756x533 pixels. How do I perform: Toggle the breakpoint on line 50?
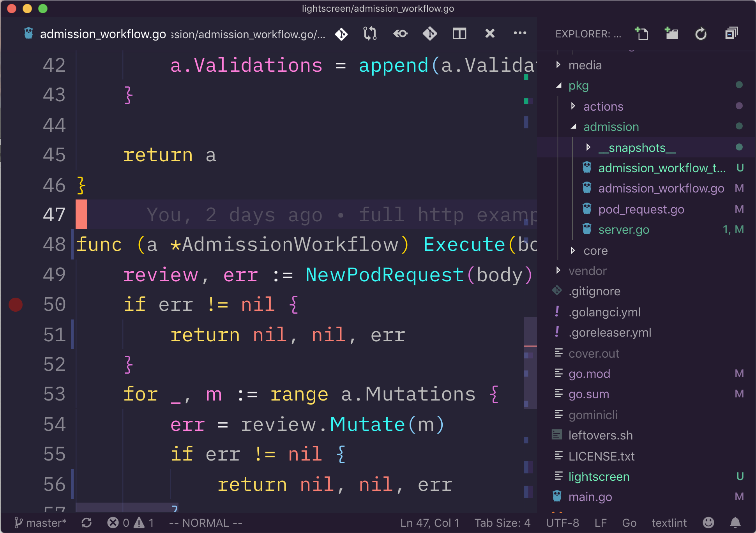16,305
